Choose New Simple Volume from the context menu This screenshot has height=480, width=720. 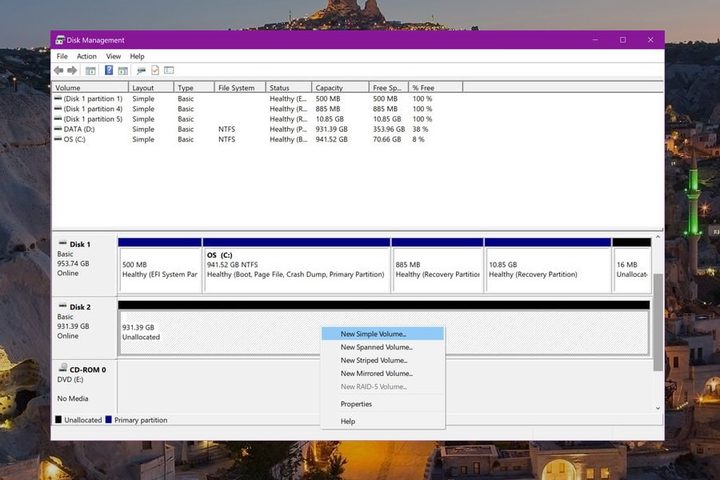[373, 334]
